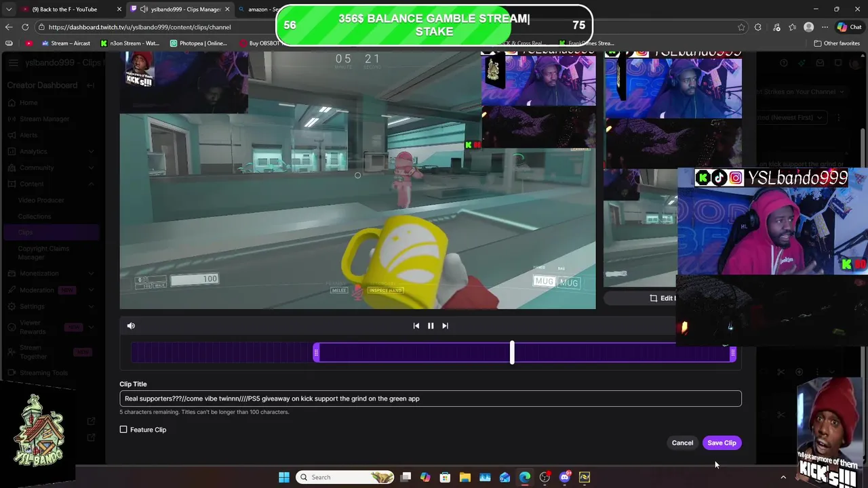868x488 pixels.
Task: Skip to previous frame in clip player
Action: tap(416, 326)
